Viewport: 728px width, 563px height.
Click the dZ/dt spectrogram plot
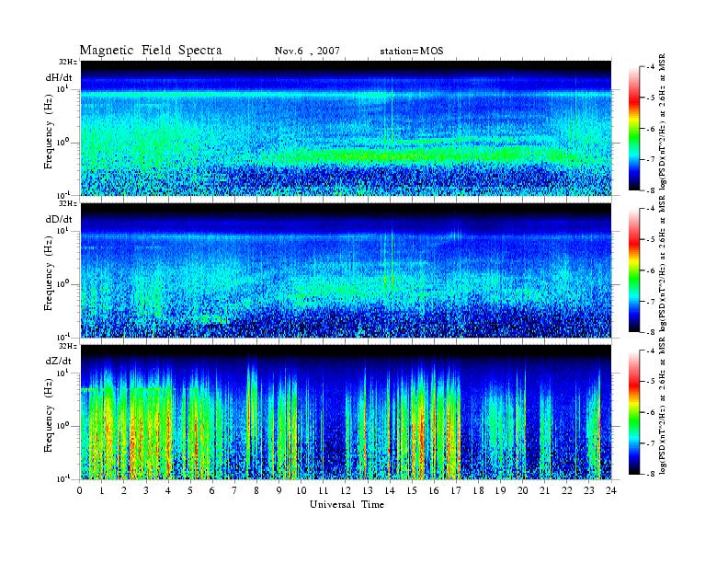[346, 412]
